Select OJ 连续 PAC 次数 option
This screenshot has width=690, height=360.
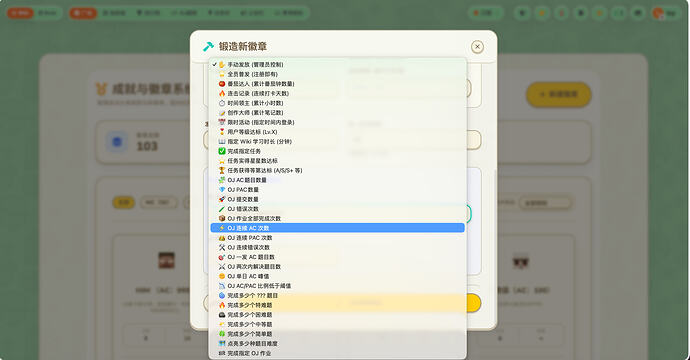338,238
